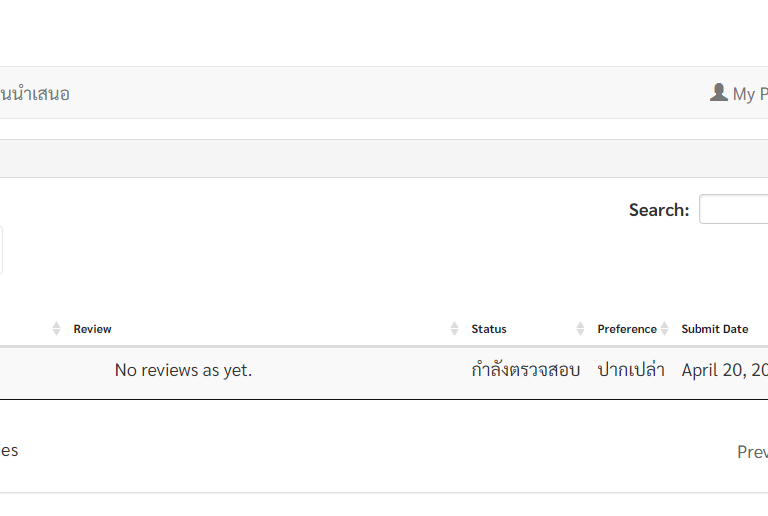The image size is (768, 516).
Task: Open the My Profile menu
Action: (744, 94)
